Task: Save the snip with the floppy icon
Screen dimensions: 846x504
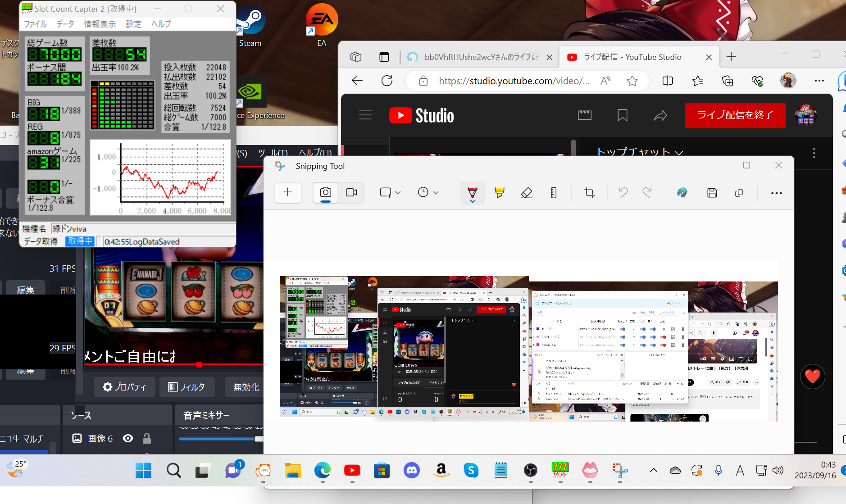Action: point(712,193)
